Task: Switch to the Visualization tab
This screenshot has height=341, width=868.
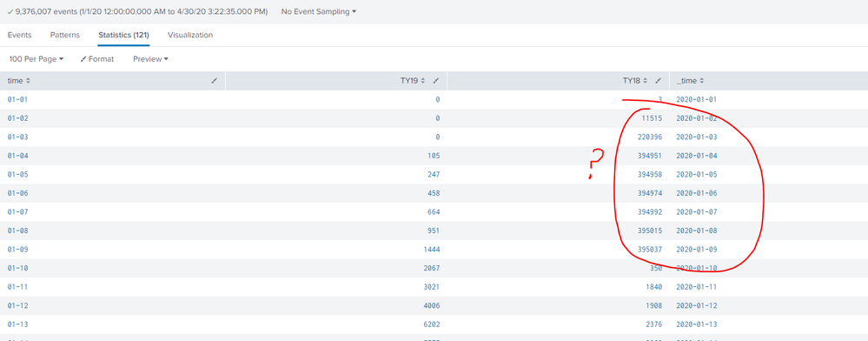Action: coord(190,35)
